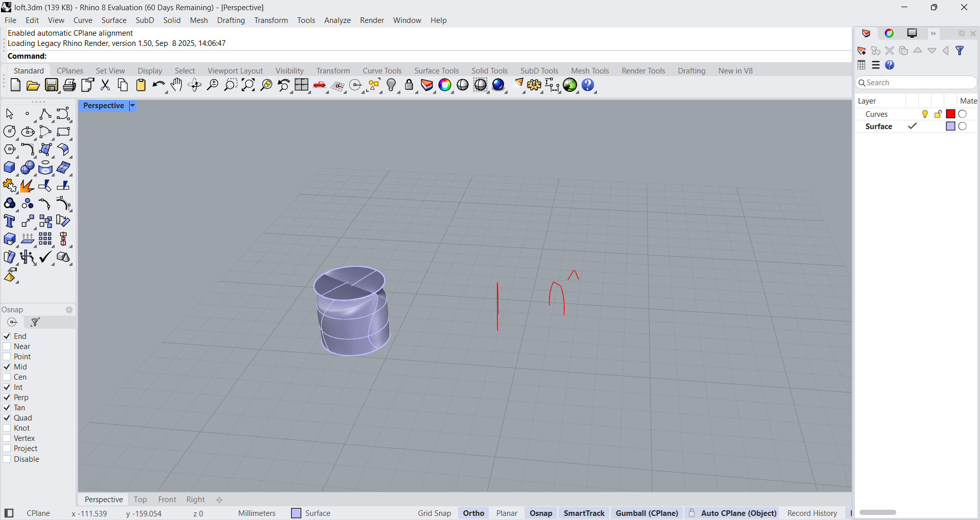980x520 pixels.
Task: Click the layer filter funnel icon
Action: coord(960,51)
